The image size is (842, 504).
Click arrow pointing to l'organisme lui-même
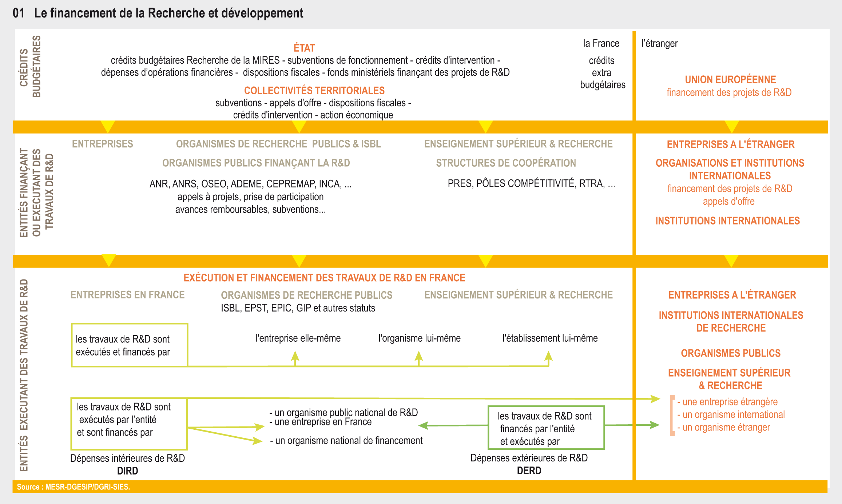click(x=419, y=357)
